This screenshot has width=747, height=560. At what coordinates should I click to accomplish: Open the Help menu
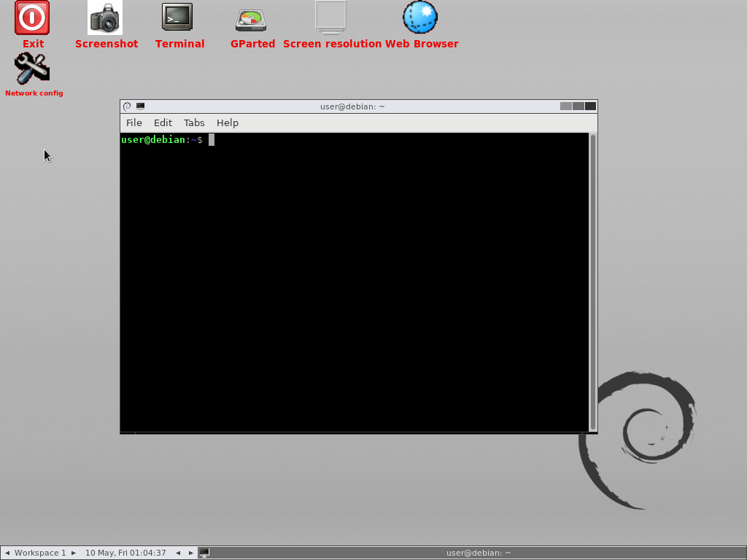(228, 122)
